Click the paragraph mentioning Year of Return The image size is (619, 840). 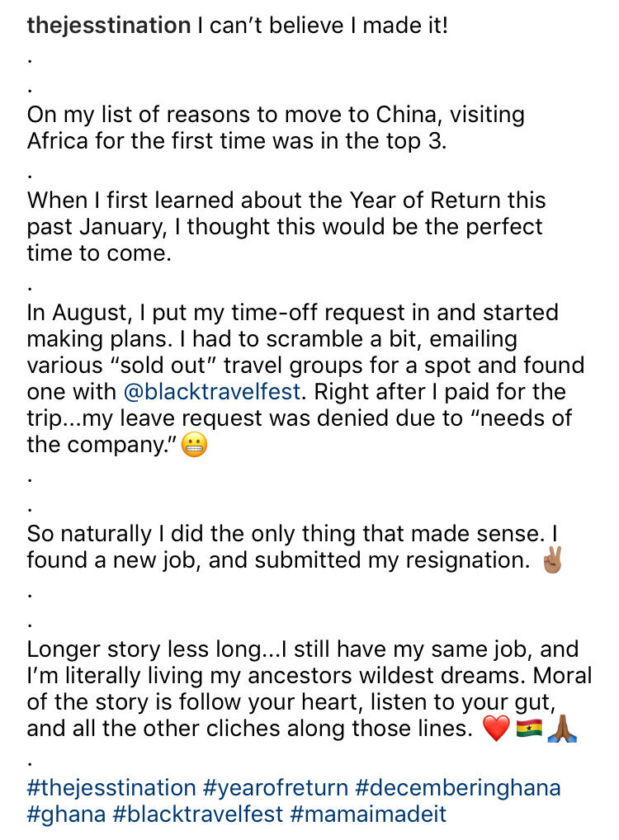(x=286, y=227)
